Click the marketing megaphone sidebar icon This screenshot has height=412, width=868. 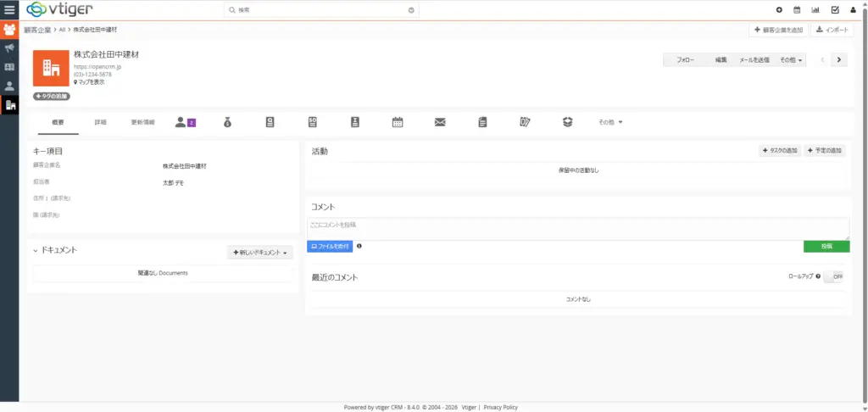click(9, 48)
